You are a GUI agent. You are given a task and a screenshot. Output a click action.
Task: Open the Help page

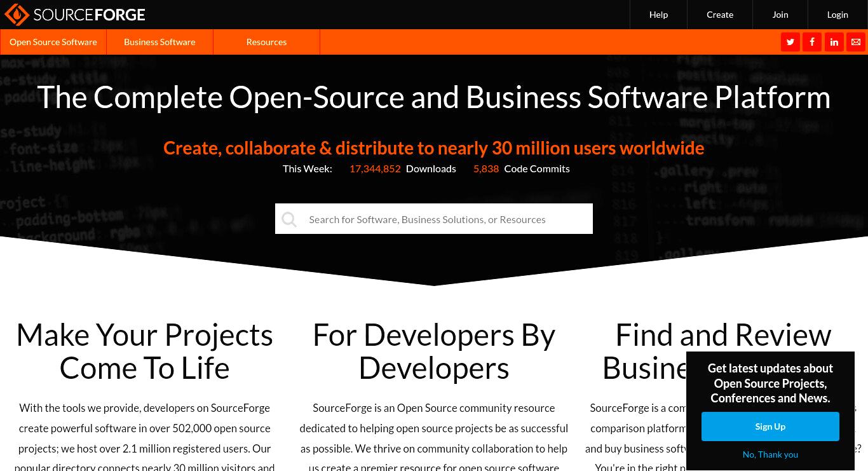pos(658,15)
